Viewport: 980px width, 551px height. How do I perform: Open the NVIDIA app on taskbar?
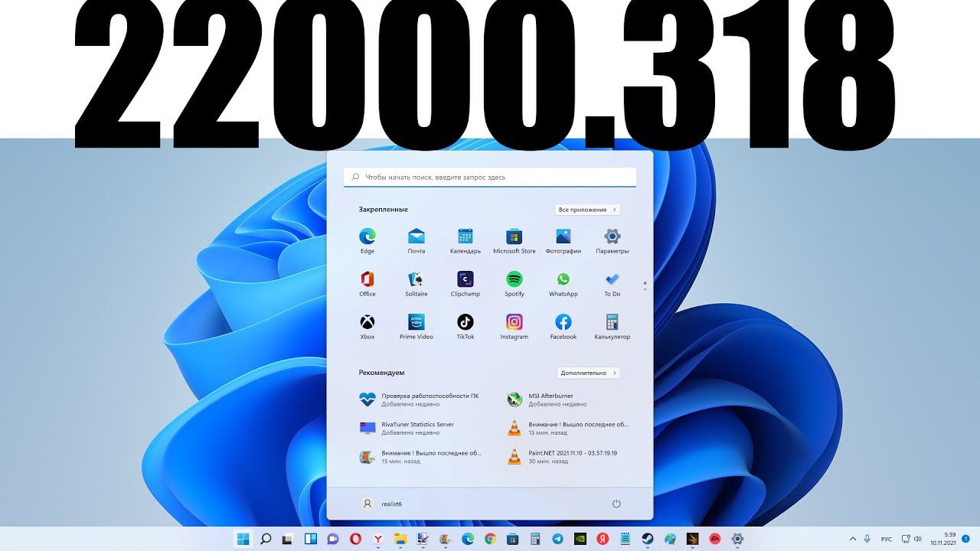pyautogui.click(x=580, y=539)
